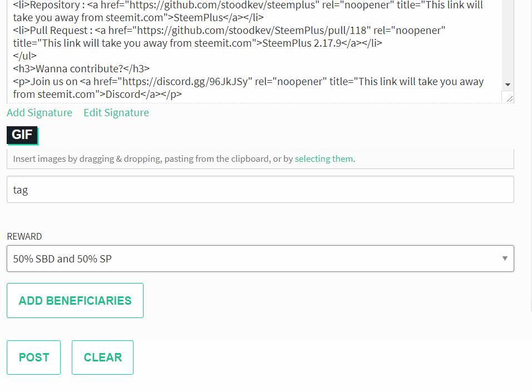Click the CLEAR button
532x392 pixels.
click(x=102, y=358)
